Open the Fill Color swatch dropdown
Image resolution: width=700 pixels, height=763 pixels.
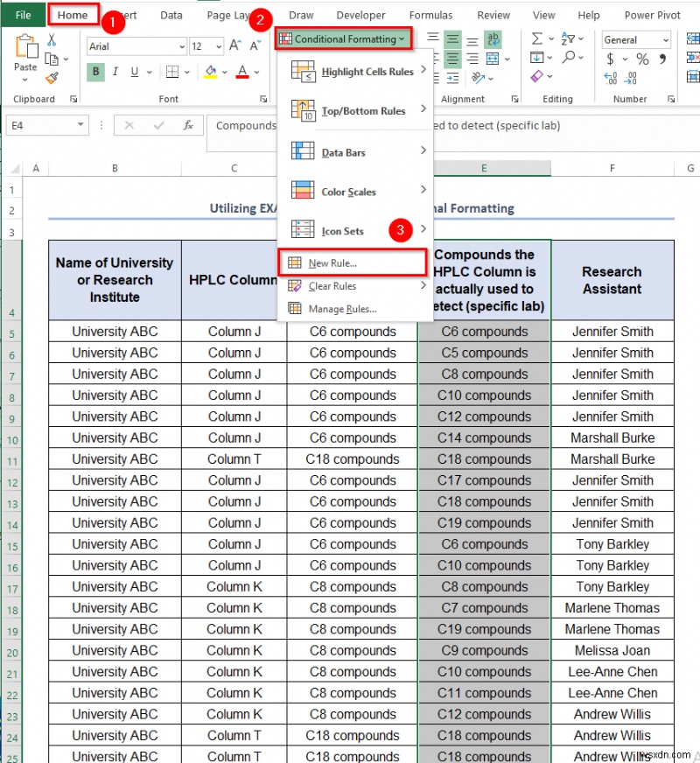(224, 71)
